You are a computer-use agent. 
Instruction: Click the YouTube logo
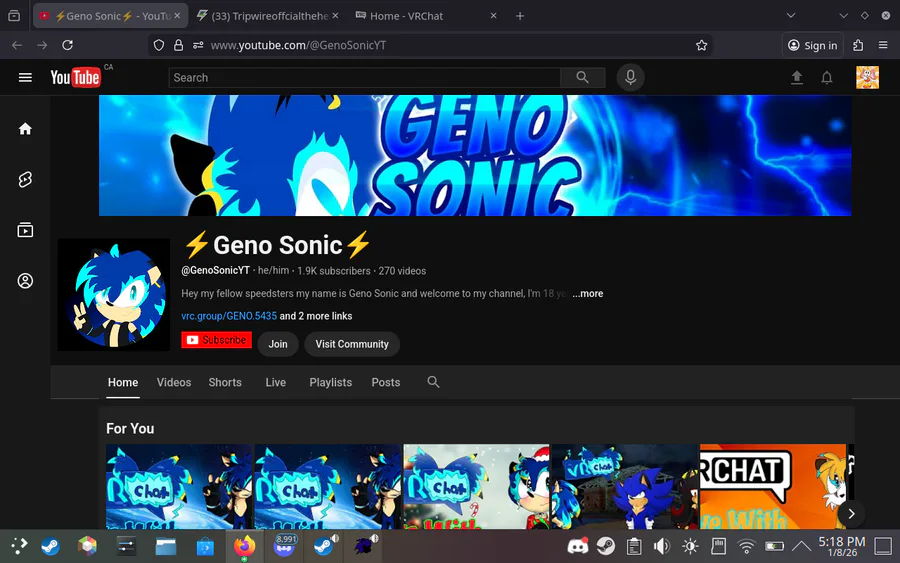click(x=75, y=77)
